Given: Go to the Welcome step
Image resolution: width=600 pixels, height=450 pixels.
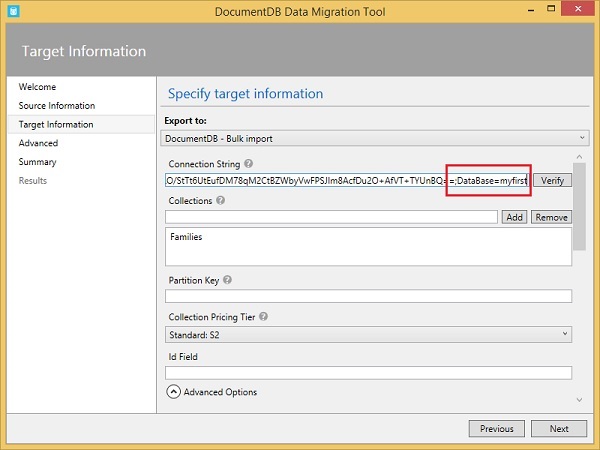Looking at the screenshot, I should tap(38, 87).
